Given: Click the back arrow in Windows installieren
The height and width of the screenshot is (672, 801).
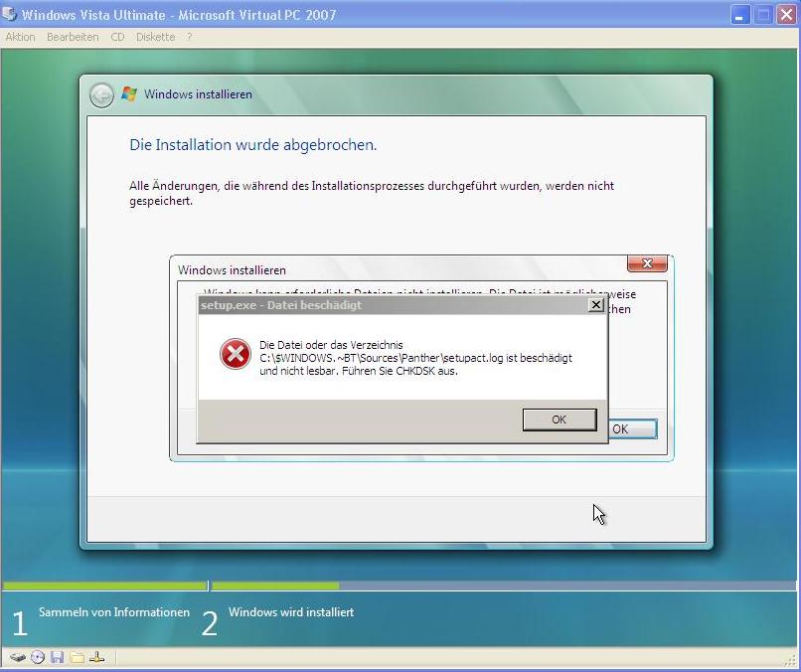Looking at the screenshot, I should pos(101,95).
